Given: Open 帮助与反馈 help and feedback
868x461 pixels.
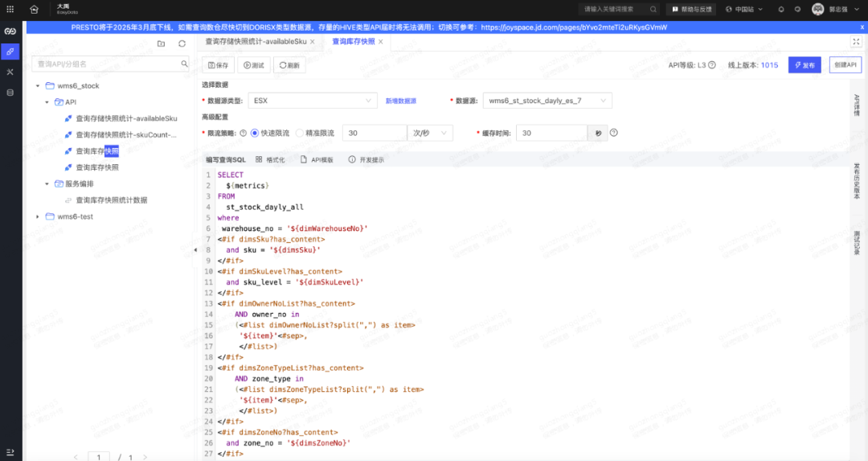Looking at the screenshot, I should pyautogui.click(x=691, y=9).
